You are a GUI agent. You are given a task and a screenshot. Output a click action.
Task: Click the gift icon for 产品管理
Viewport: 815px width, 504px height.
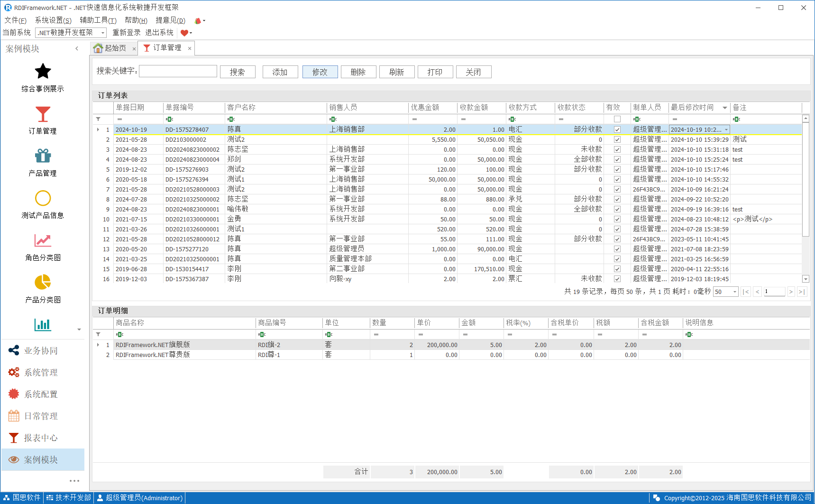pyautogui.click(x=43, y=156)
